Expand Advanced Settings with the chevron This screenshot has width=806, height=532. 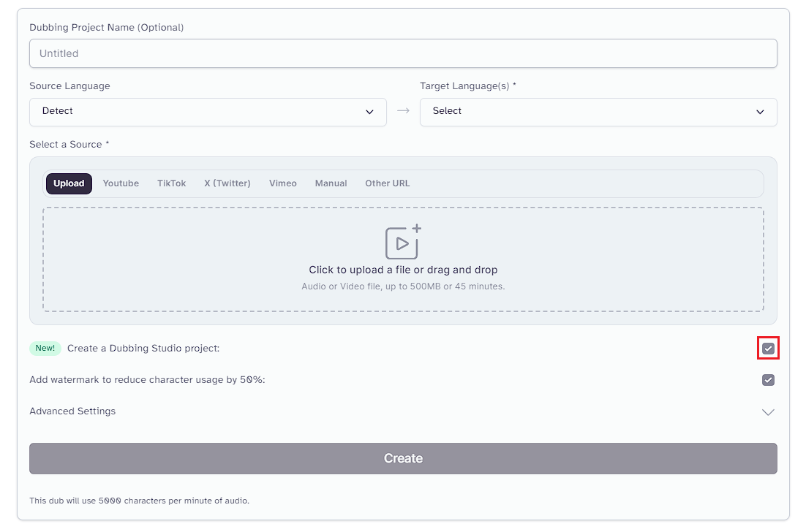(x=768, y=412)
